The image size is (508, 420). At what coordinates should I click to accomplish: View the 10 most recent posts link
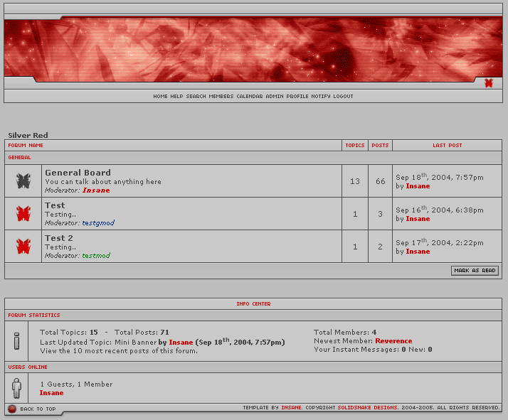point(119,351)
